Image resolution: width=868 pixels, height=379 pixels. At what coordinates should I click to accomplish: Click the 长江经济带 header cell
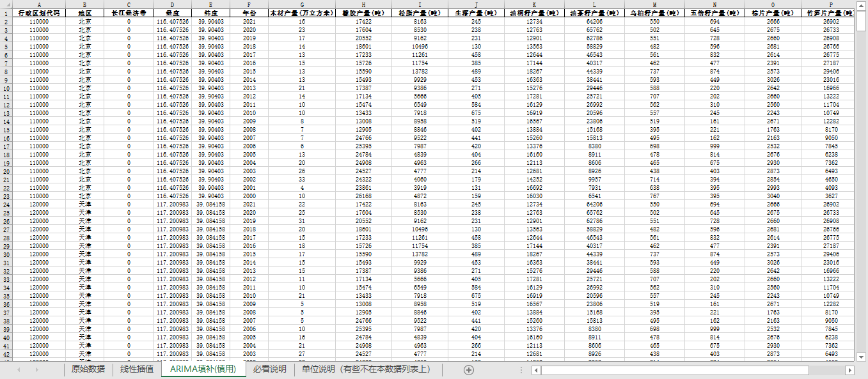[x=128, y=13]
